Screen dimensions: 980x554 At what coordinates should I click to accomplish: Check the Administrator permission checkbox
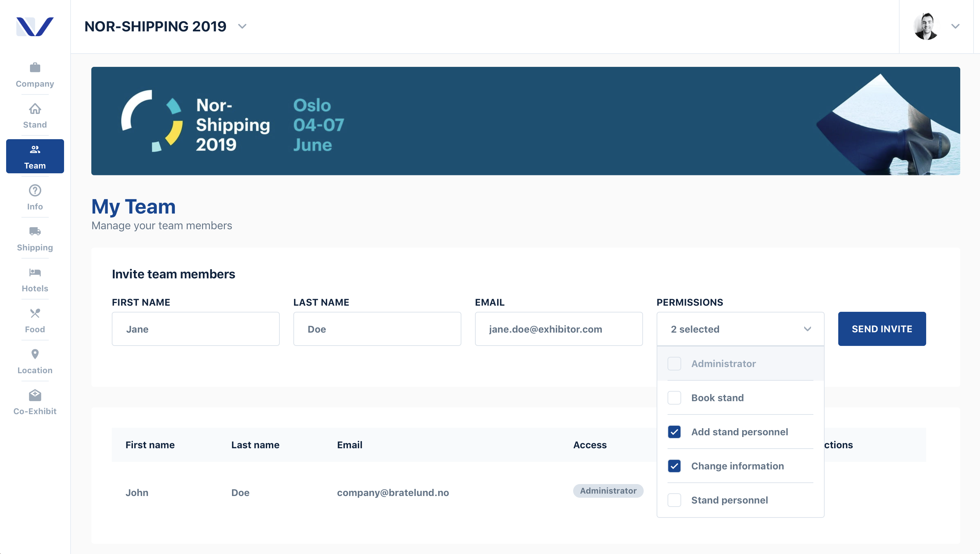pyautogui.click(x=674, y=364)
